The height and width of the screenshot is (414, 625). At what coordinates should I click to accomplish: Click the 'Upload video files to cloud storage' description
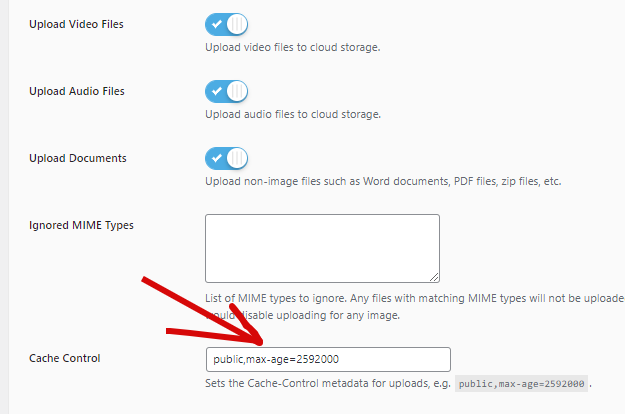293,47
